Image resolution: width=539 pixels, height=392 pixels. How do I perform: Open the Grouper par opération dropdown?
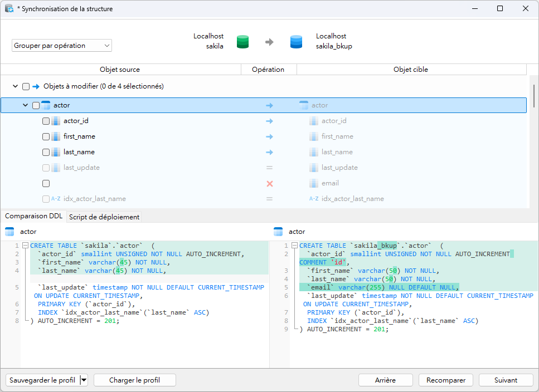coord(62,46)
